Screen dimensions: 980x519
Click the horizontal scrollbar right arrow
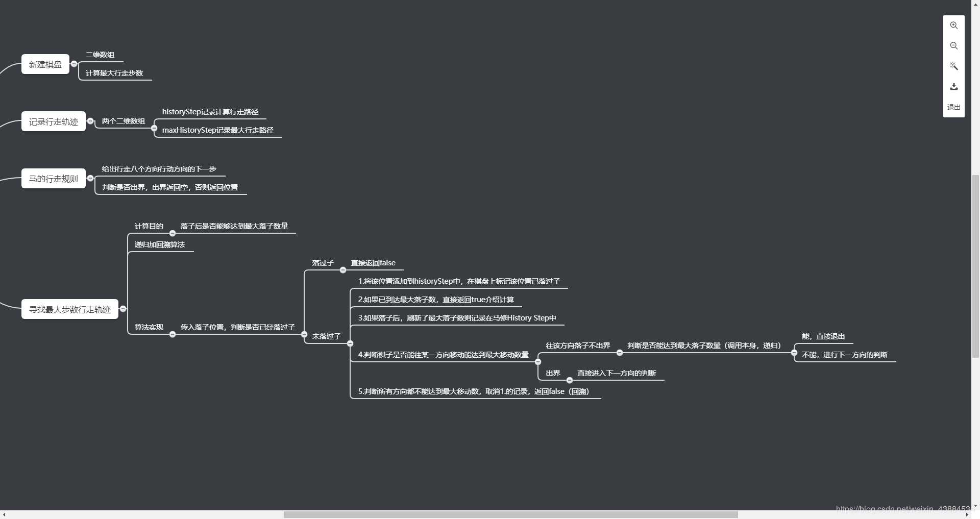click(x=967, y=514)
